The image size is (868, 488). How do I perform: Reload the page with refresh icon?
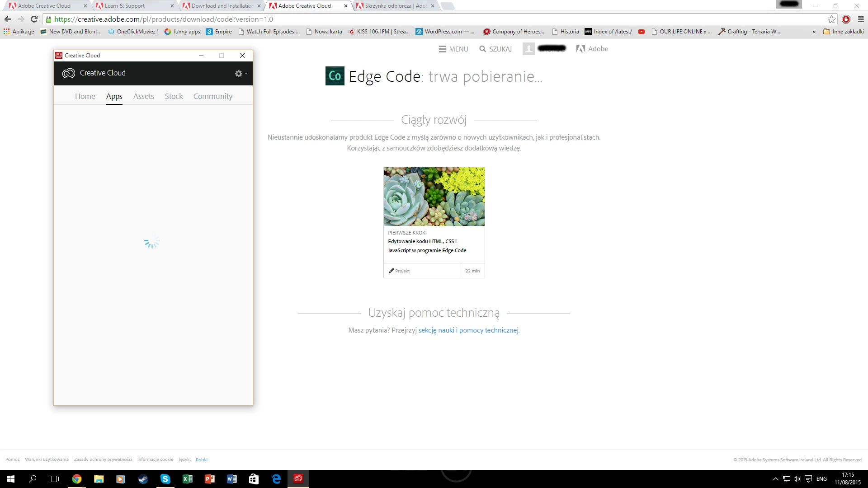(34, 19)
